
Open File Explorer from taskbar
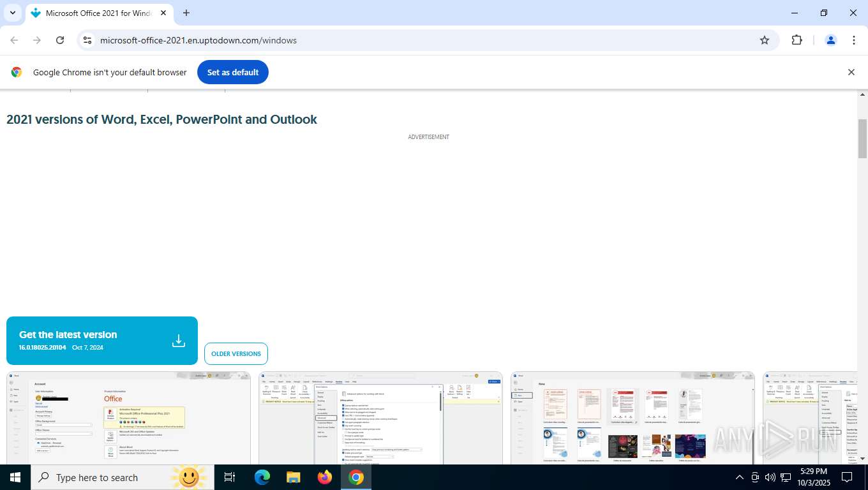coord(293,477)
